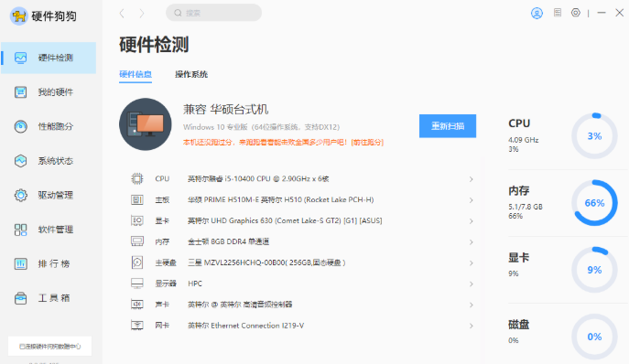Click the 硬件检测 page heading
This screenshot has height=364, width=629.
click(x=154, y=45)
